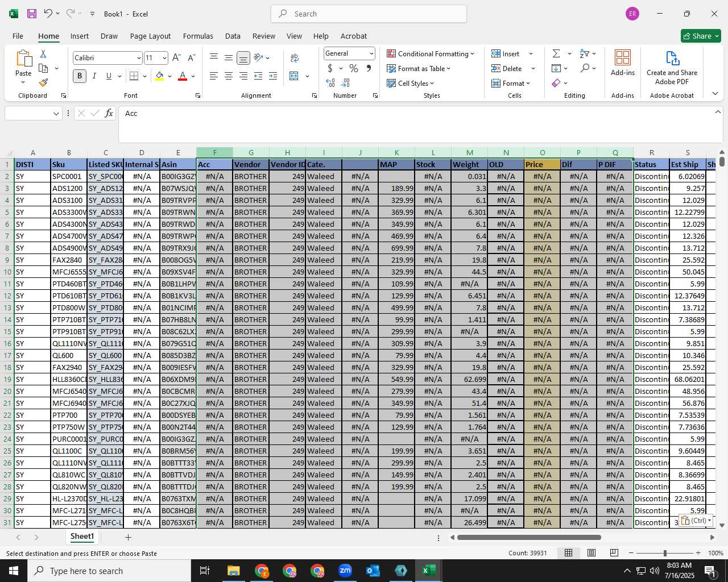728x582 pixels.
Task: Click the Delete cells button
Action: tap(507, 68)
